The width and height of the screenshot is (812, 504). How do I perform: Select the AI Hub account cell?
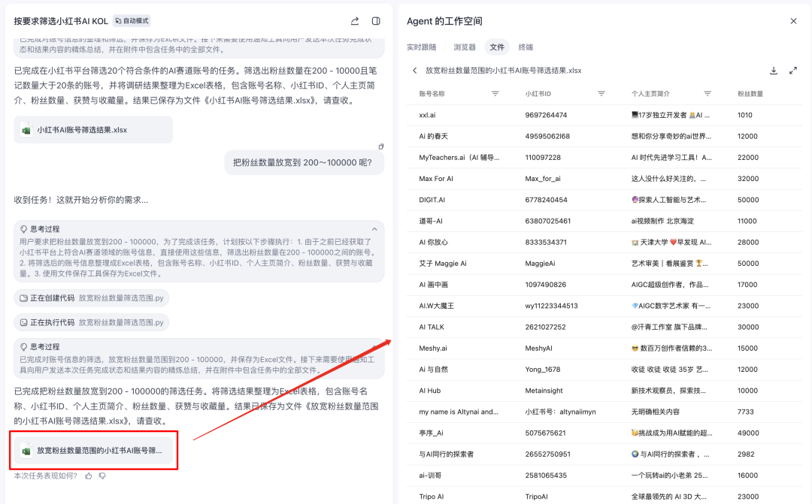pyautogui.click(x=430, y=391)
